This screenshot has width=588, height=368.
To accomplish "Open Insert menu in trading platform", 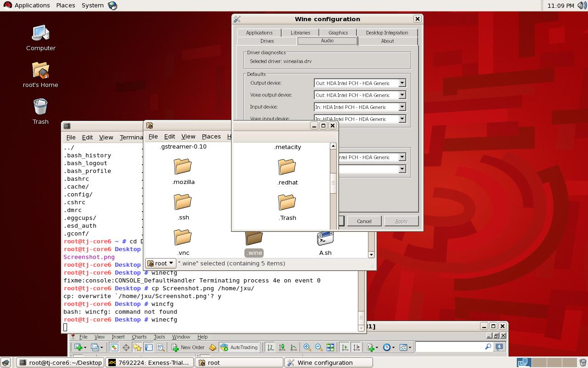I will pos(118,337).
